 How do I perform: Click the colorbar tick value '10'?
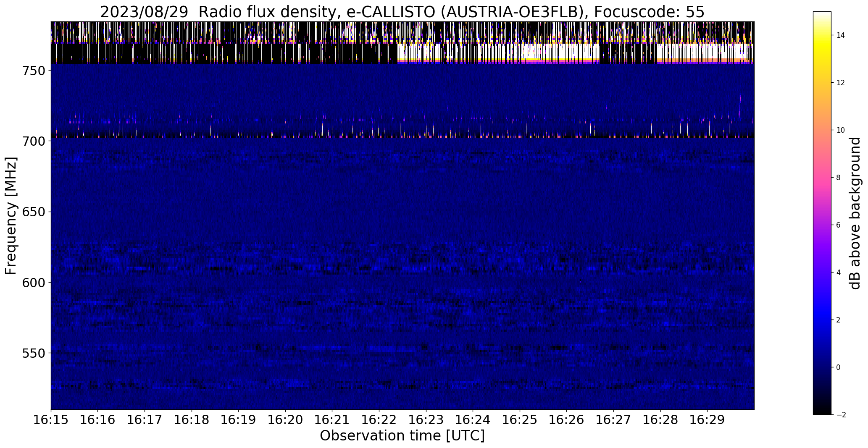click(x=841, y=130)
